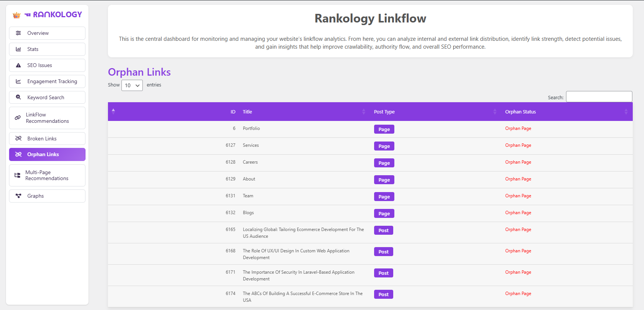
Task: Sort by Orphan Status column arrows
Action: 626,112
